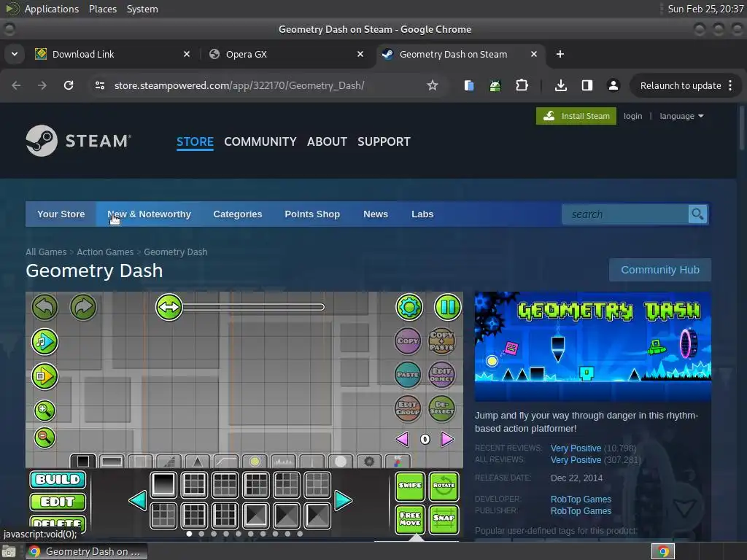Open the Categories menu
Screen dimensions: 747x560
point(238,214)
